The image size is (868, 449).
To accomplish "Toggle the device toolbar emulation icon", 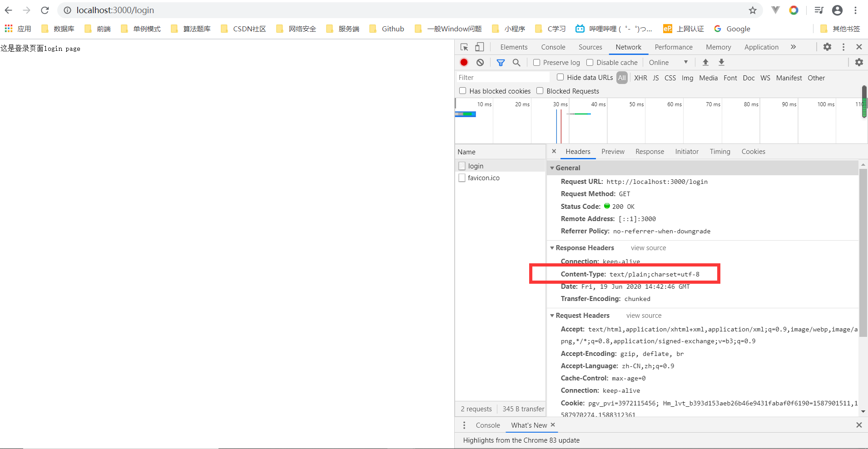I will [x=480, y=47].
